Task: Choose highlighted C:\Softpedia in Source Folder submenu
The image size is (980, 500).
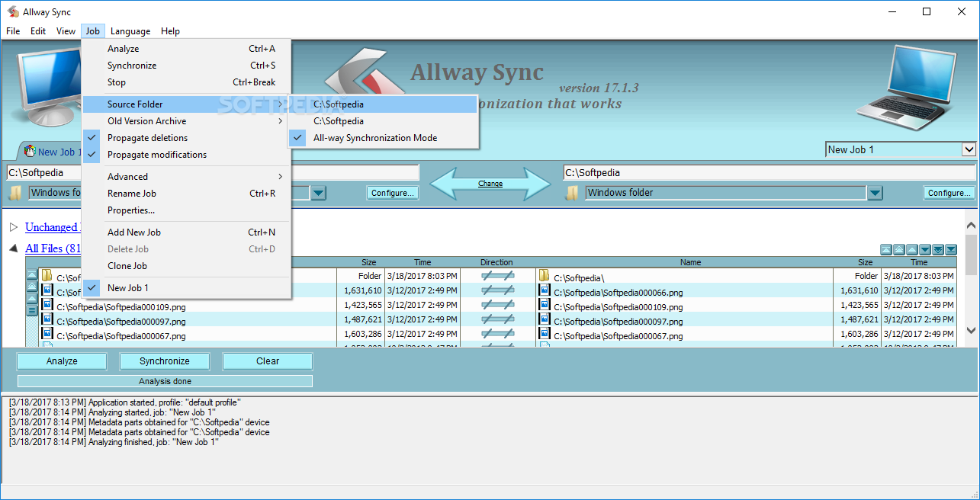Action: pyautogui.click(x=383, y=104)
